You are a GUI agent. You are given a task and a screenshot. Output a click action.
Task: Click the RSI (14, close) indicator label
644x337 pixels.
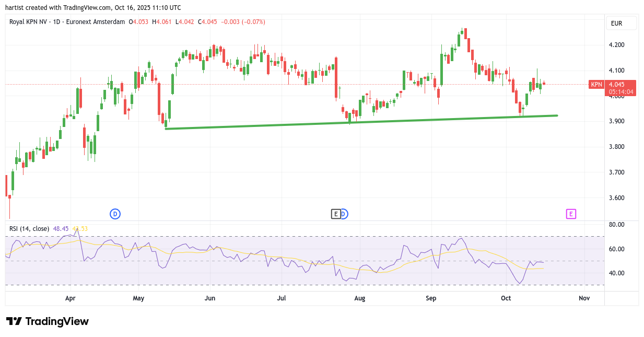(29, 228)
